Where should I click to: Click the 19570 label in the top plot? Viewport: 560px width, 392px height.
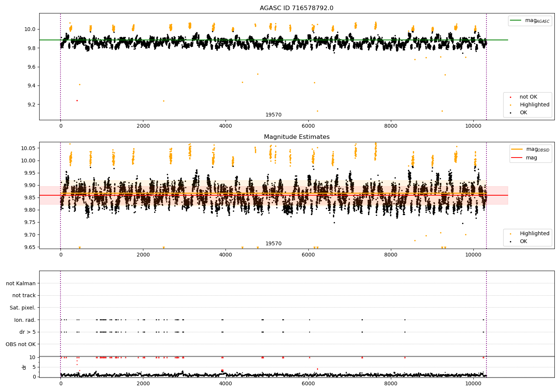pos(273,115)
